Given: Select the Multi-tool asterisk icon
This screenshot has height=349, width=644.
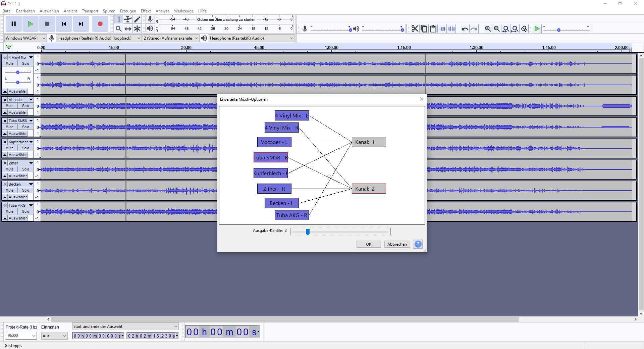Looking at the screenshot, I should (x=137, y=29).
